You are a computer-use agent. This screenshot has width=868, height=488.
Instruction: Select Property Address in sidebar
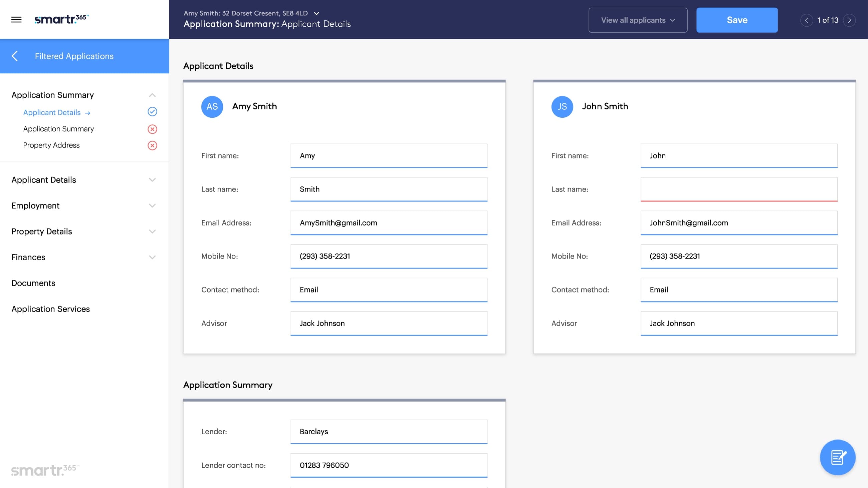[x=51, y=145]
